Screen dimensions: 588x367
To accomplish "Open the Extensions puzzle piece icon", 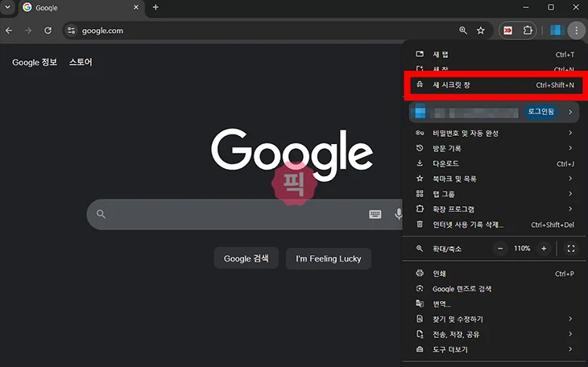I will (x=528, y=31).
